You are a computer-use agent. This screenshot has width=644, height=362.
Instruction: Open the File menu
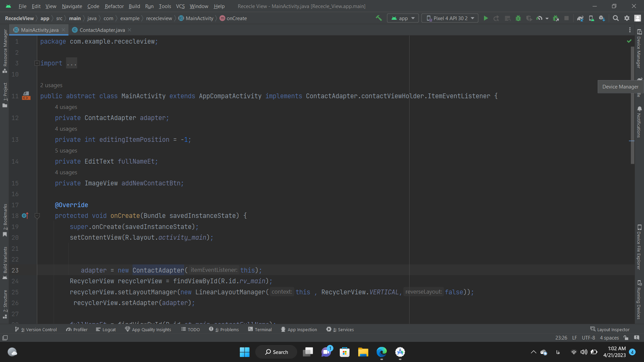(x=22, y=6)
